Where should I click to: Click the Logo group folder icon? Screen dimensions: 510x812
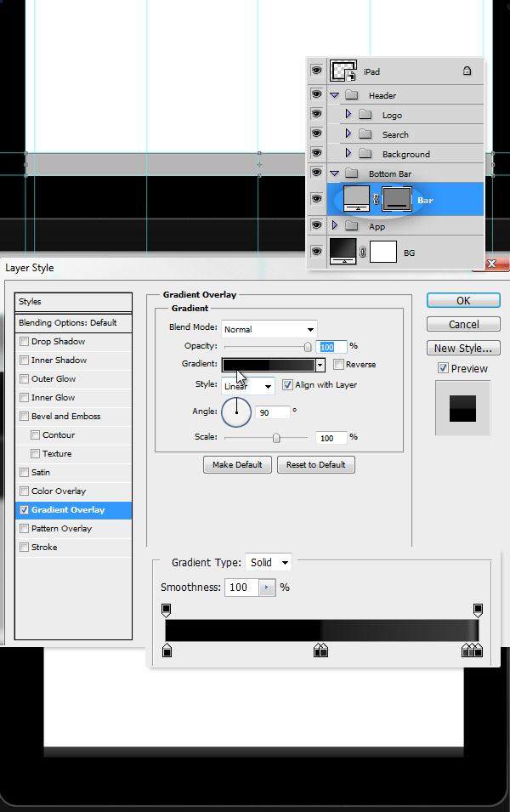[365, 115]
